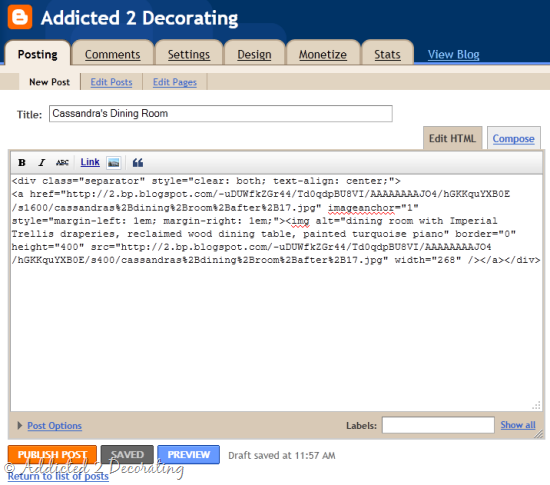The height and width of the screenshot is (485, 550).
Task: Click the gray Saved button
Action: point(127,454)
